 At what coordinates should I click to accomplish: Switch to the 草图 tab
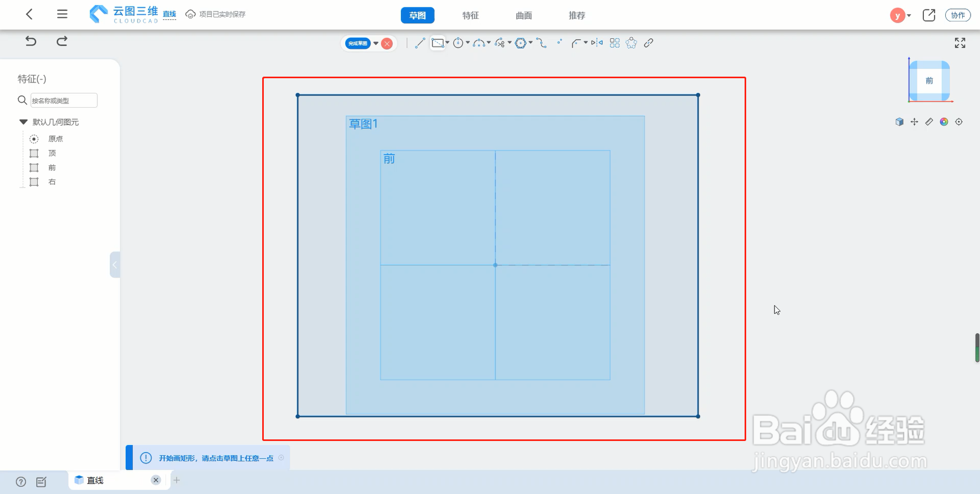418,15
